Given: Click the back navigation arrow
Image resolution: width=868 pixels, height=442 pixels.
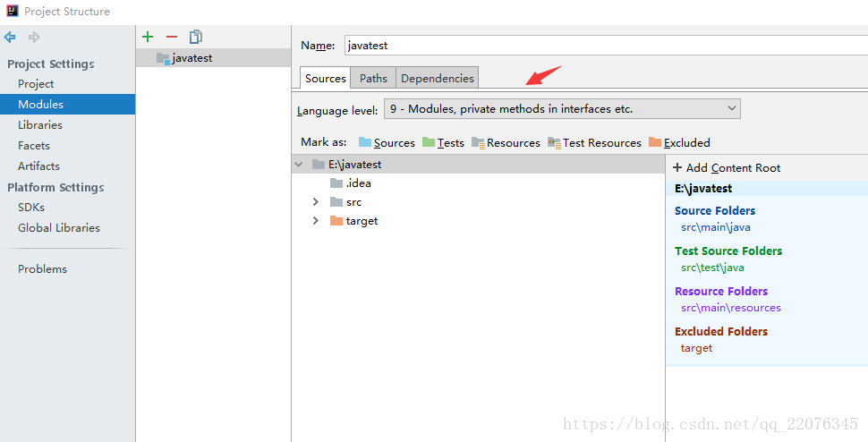Looking at the screenshot, I should 10,37.
